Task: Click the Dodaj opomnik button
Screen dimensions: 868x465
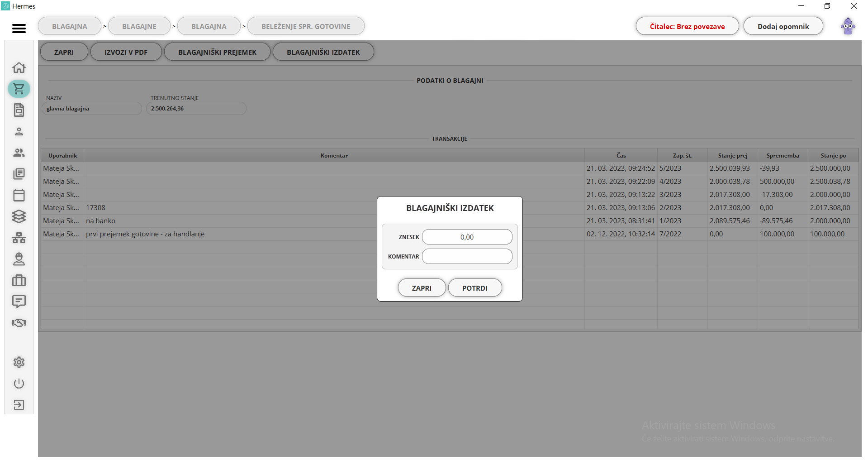Action: pos(783,26)
